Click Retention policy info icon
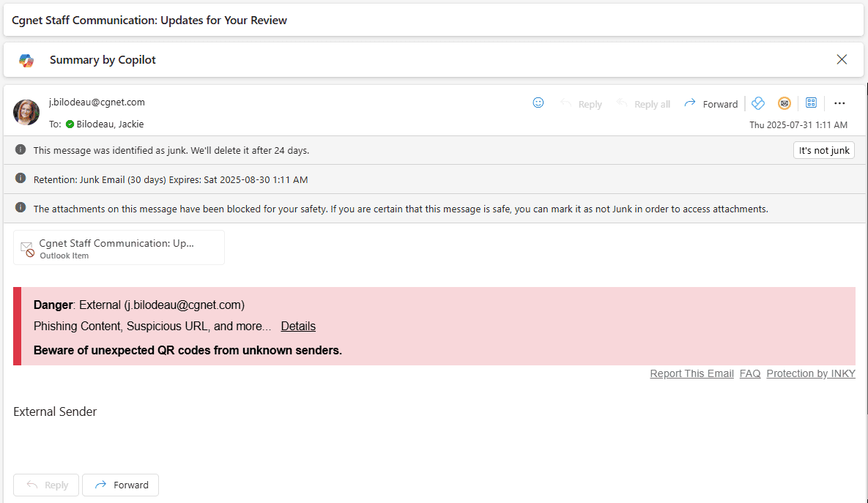This screenshot has width=868, height=503. [x=21, y=178]
